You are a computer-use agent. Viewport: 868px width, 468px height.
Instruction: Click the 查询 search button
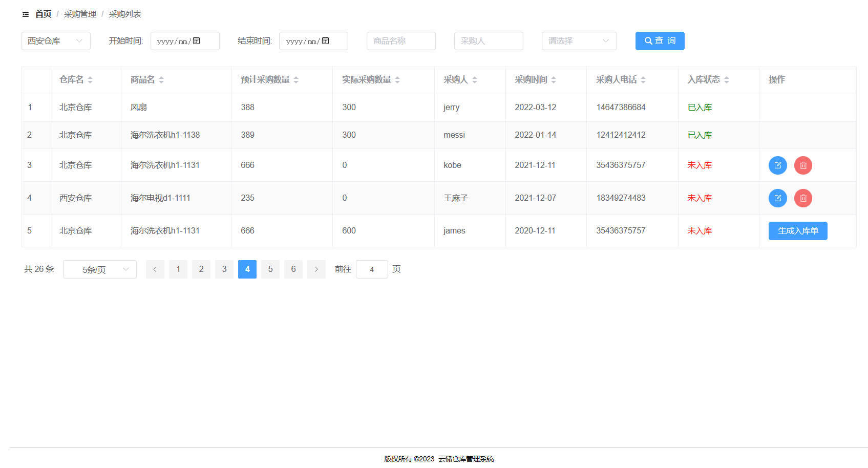click(660, 41)
